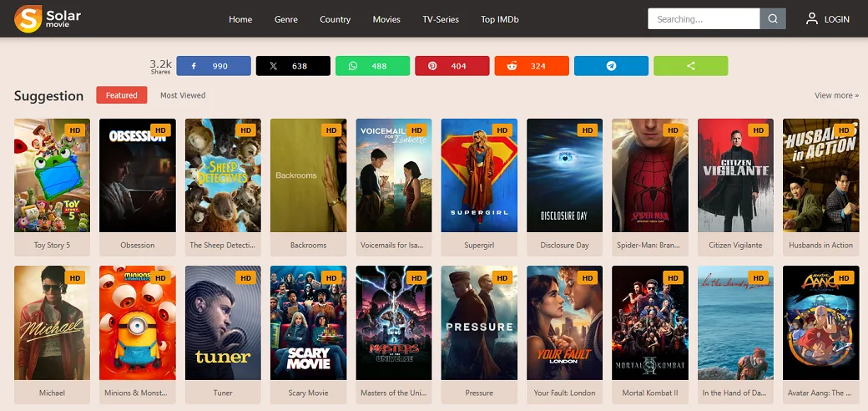Image resolution: width=868 pixels, height=411 pixels.
Task: Open the Mortal Kombat II title link
Action: click(x=650, y=393)
